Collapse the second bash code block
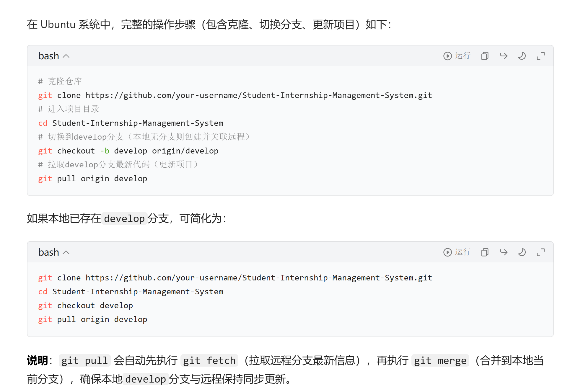The width and height of the screenshot is (578, 392). coord(66,252)
